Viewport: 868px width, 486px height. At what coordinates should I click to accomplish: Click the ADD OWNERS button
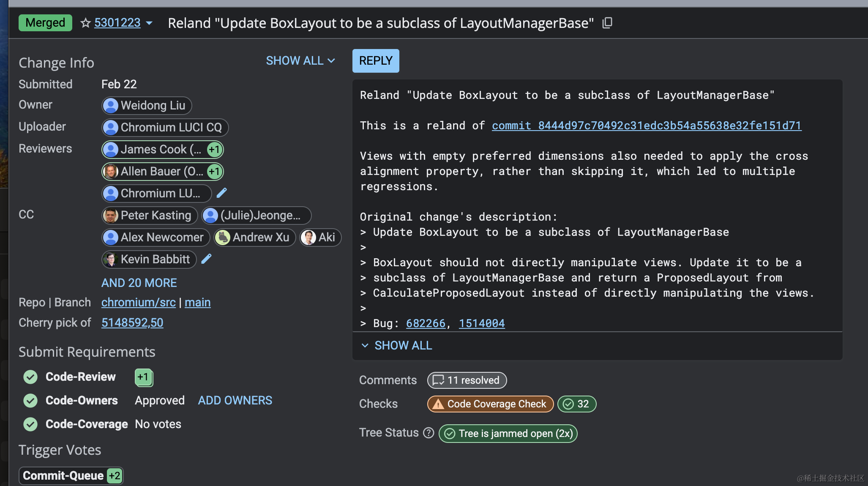click(x=235, y=401)
